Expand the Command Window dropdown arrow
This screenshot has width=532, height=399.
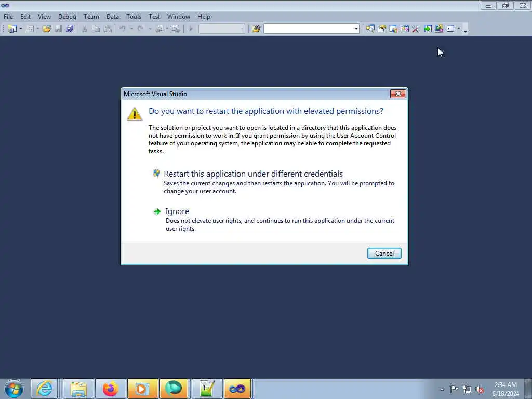[x=459, y=29]
